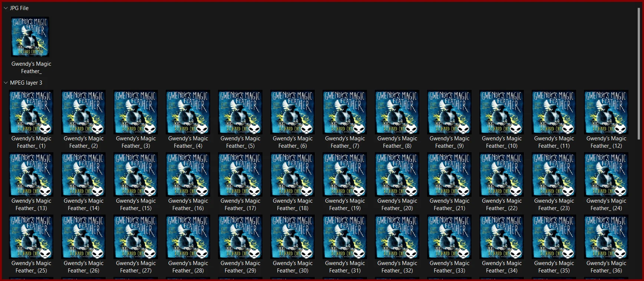Pick the Gwendy's Magic Feather_ (4) file icon

tap(188, 112)
